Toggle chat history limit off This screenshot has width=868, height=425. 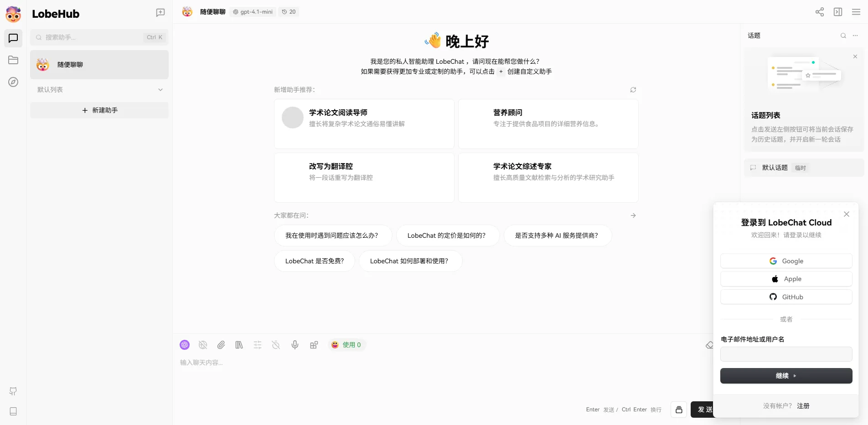point(276,345)
